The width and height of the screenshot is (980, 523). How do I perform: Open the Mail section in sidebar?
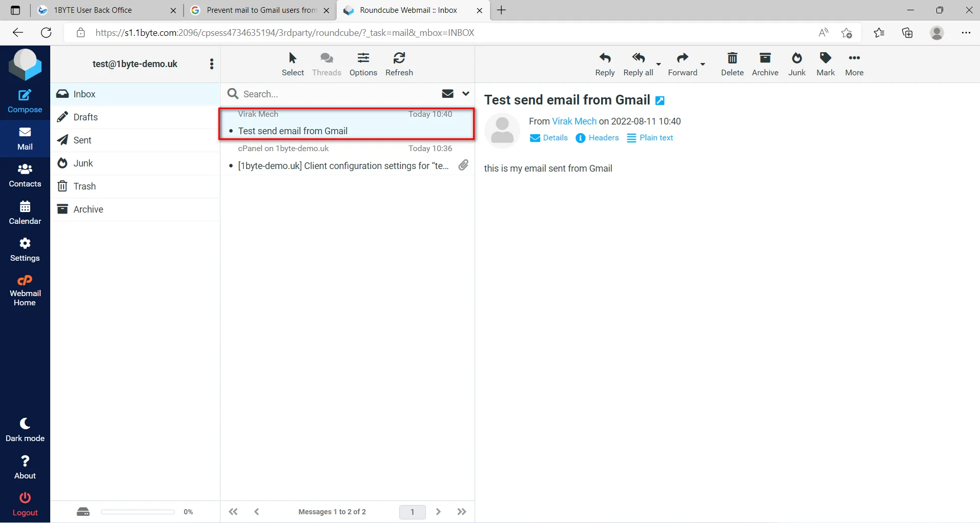25,138
